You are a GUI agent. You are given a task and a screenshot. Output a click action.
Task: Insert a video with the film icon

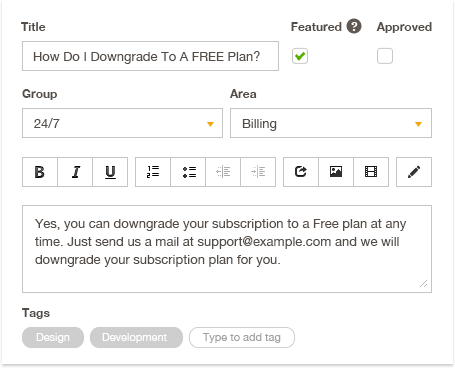[371, 172]
